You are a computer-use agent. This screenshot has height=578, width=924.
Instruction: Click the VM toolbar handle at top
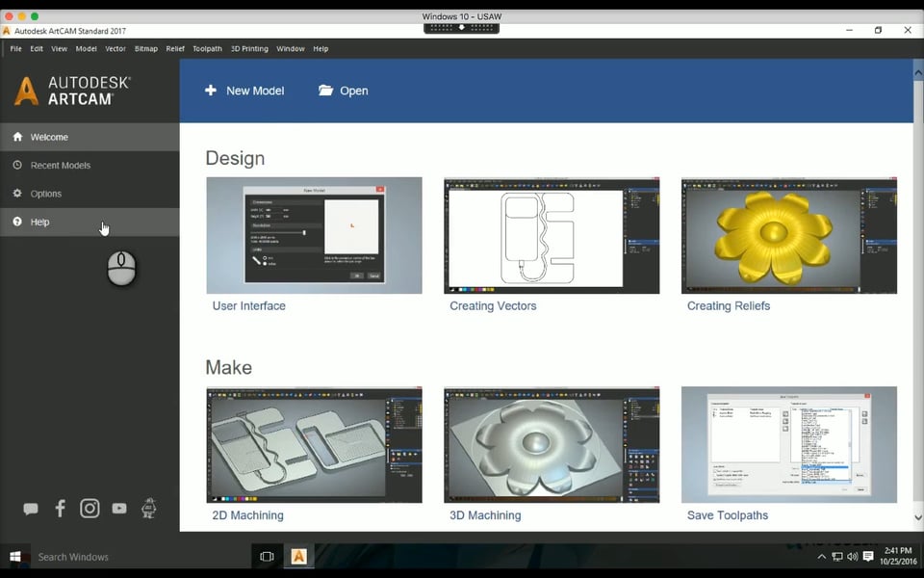(x=461, y=27)
